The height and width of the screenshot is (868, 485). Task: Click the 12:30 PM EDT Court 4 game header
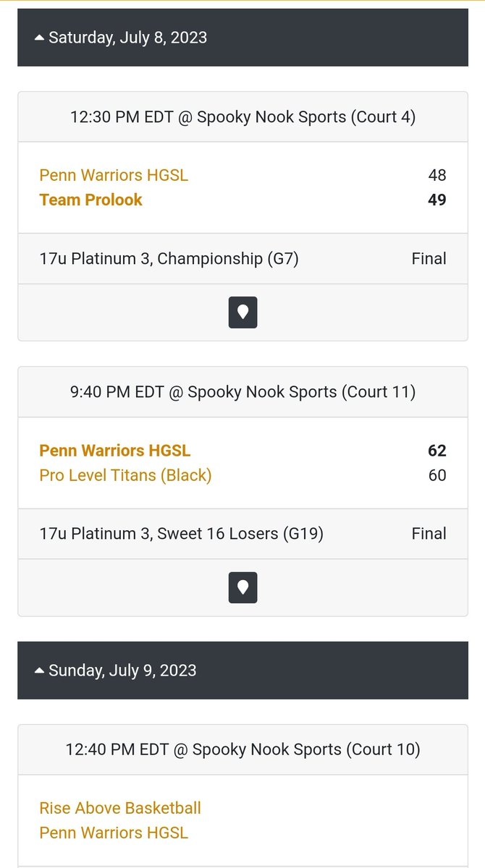242,117
